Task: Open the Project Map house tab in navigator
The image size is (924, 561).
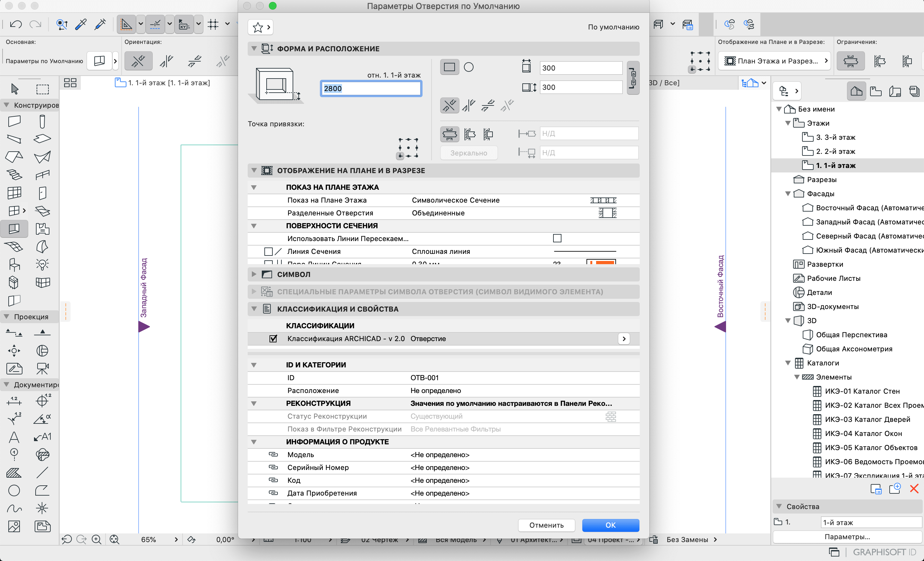Action: click(856, 91)
